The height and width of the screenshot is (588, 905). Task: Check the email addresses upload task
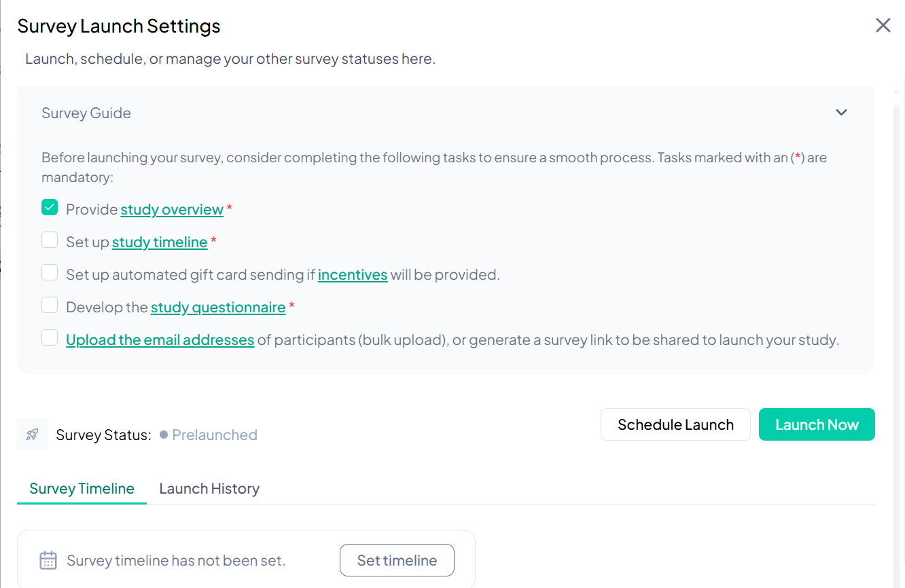pos(50,337)
